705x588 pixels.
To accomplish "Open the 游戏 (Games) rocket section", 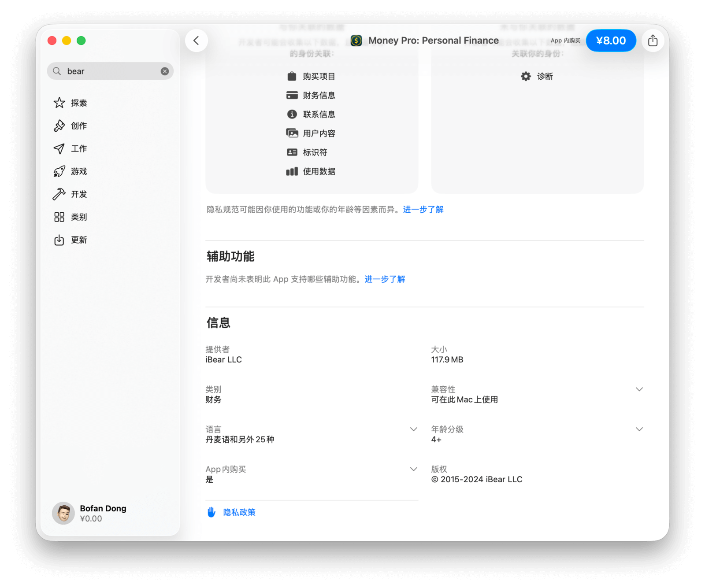I will (x=70, y=171).
